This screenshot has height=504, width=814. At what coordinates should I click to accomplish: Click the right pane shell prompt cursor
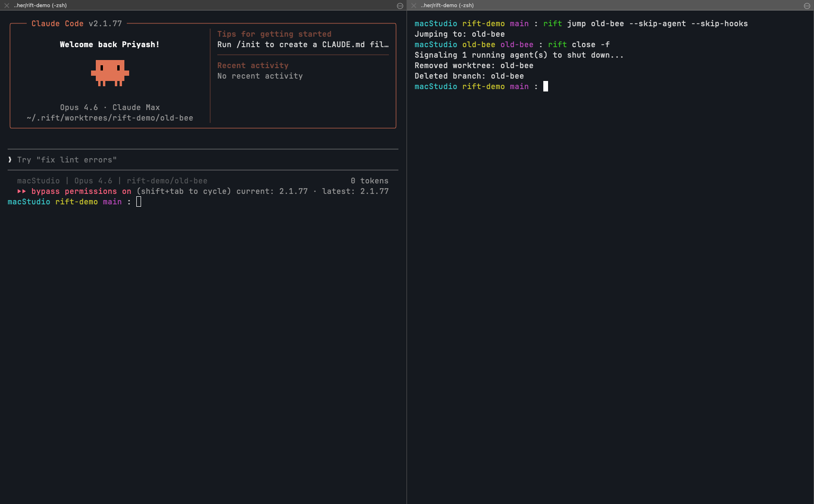click(546, 86)
